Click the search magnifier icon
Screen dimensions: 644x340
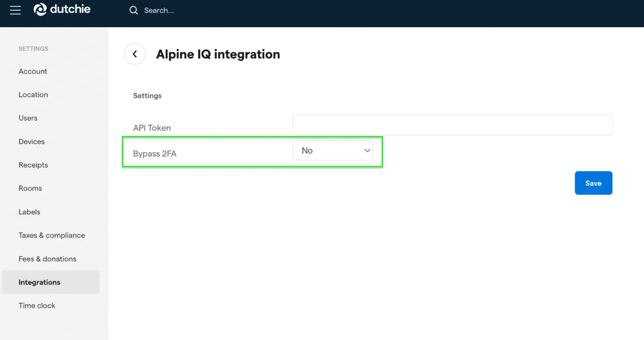point(133,10)
